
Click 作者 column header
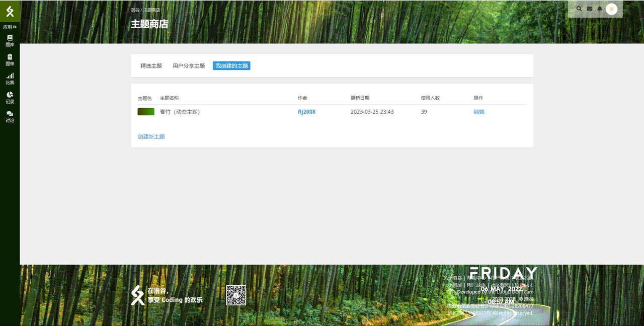[x=302, y=98]
